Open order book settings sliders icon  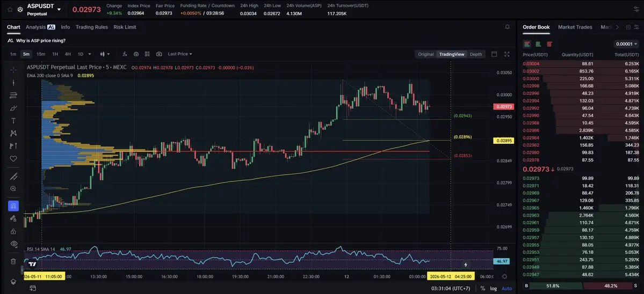(636, 27)
